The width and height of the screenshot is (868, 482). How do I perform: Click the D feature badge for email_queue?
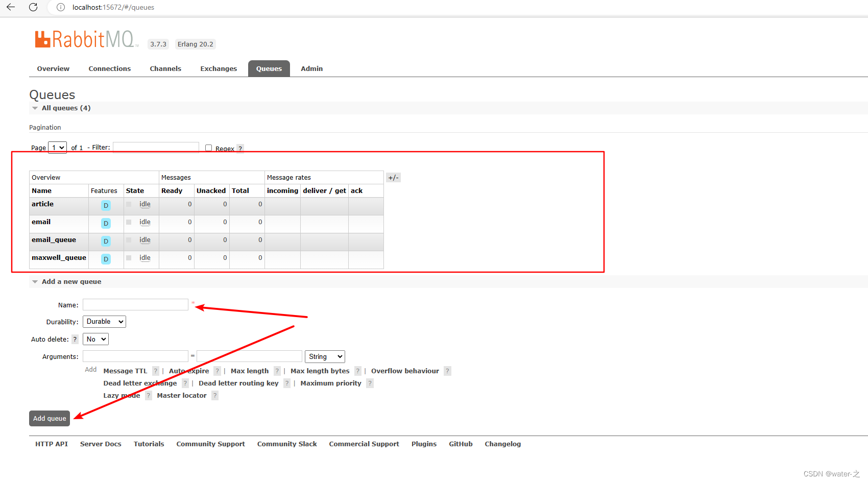106,241
